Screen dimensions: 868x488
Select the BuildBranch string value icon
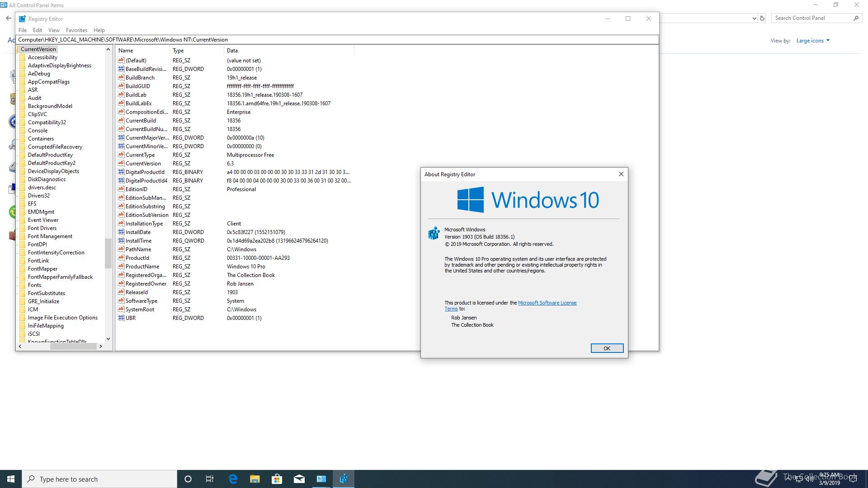coord(121,77)
